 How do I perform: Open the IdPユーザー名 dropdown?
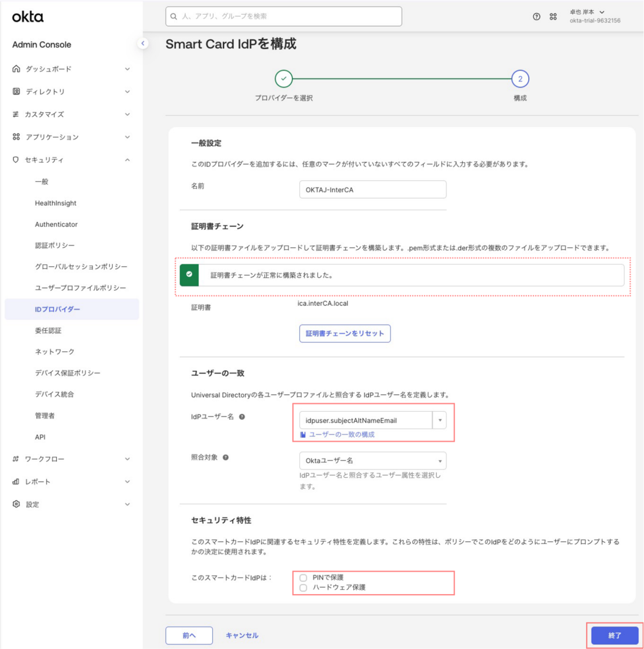(x=440, y=420)
